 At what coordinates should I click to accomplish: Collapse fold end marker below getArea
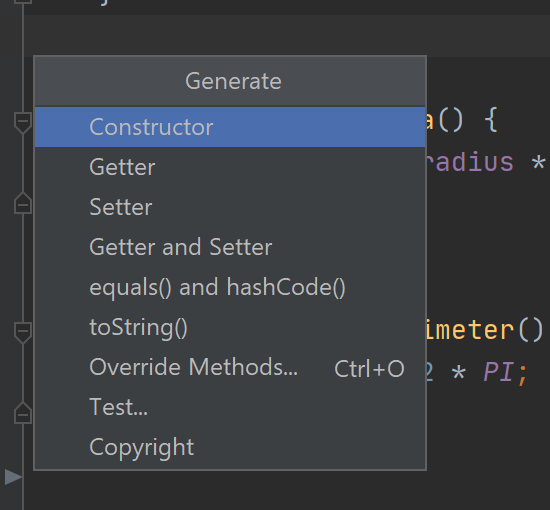click(23, 203)
